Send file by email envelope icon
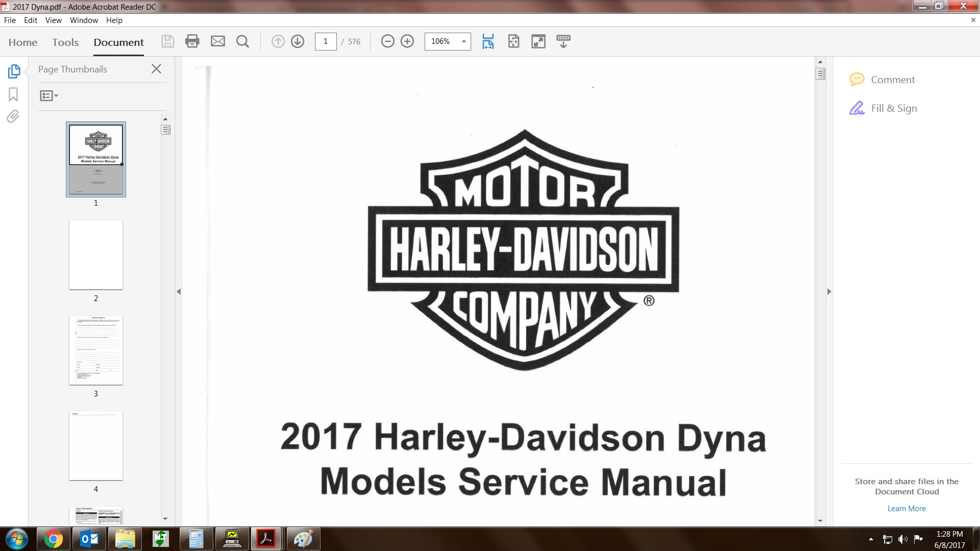 (x=218, y=41)
